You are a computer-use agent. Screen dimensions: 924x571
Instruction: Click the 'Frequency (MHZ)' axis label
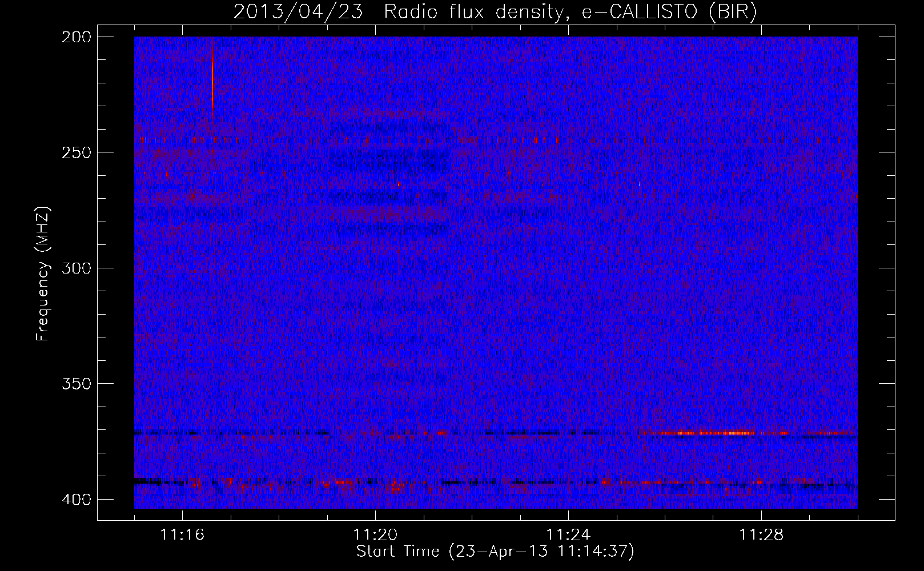point(43,274)
